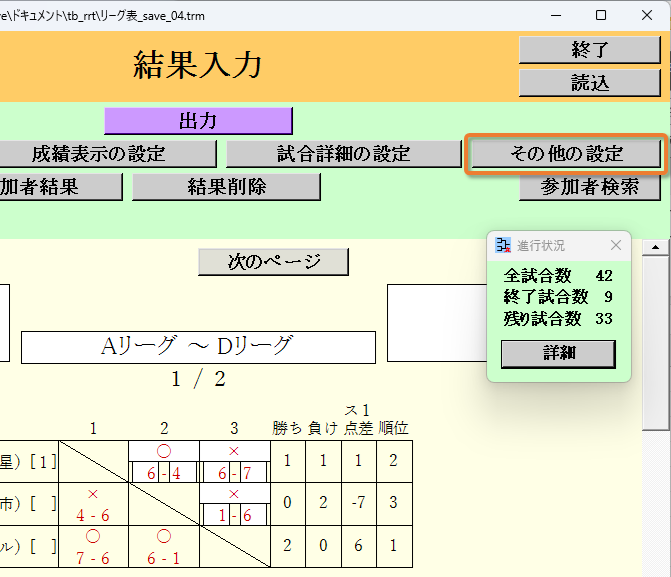Click the 加者結果 button

(x=61, y=187)
